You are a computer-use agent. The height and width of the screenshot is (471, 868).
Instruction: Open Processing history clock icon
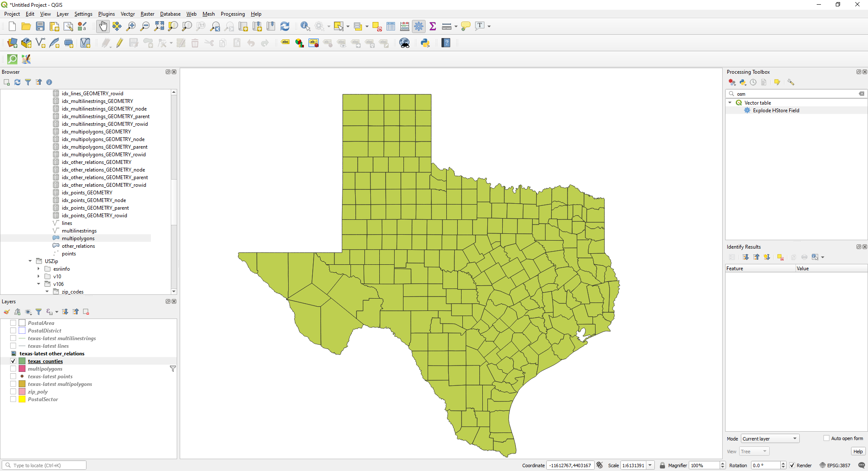coord(753,82)
